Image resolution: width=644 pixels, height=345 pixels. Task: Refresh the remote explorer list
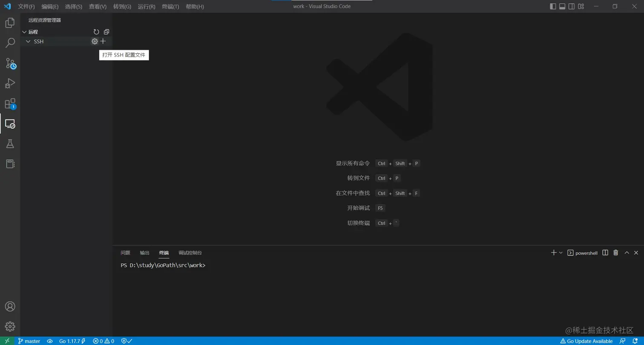tap(96, 32)
